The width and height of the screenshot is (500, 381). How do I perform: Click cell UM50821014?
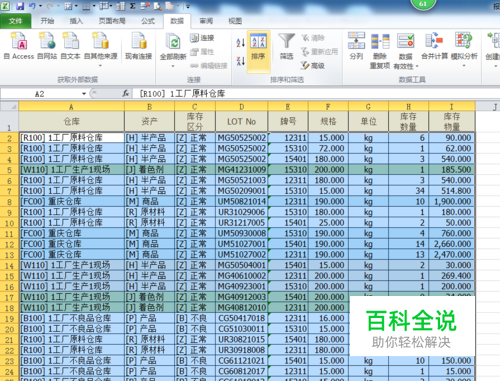pos(242,201)
